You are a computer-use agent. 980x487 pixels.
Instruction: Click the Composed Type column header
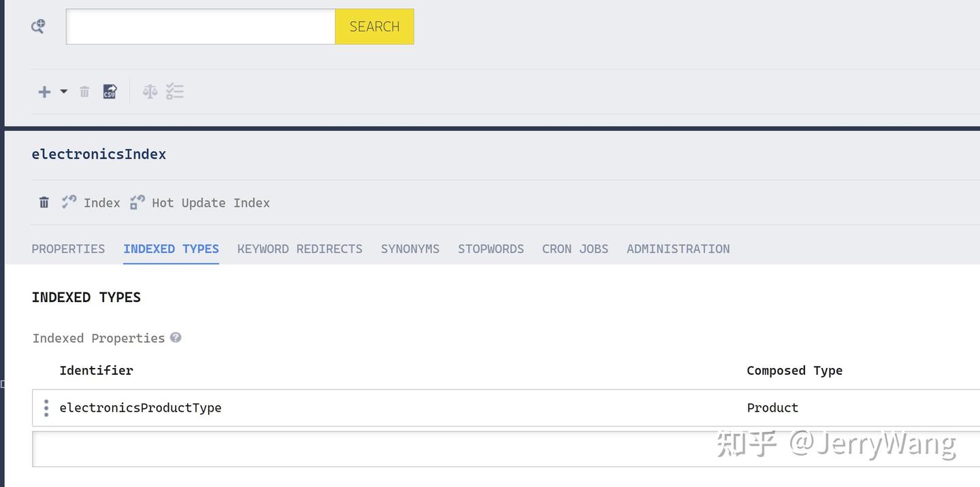[794, 371]
